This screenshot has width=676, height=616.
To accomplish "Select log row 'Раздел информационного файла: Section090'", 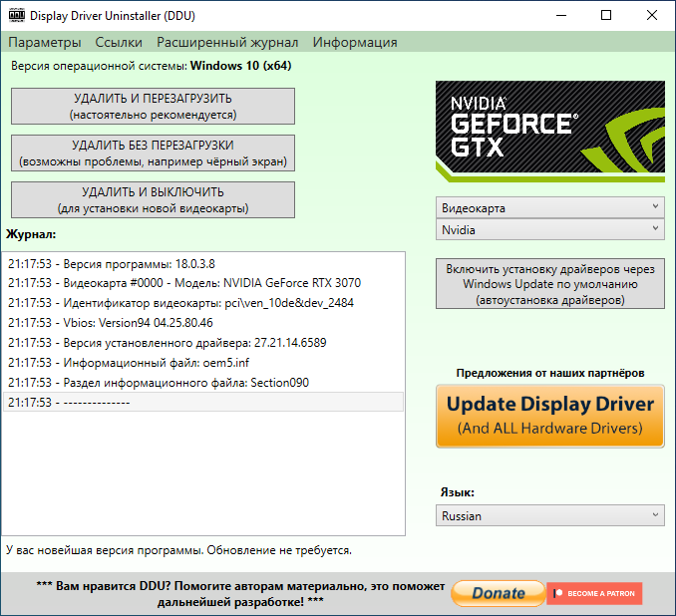I will point(203,382).
